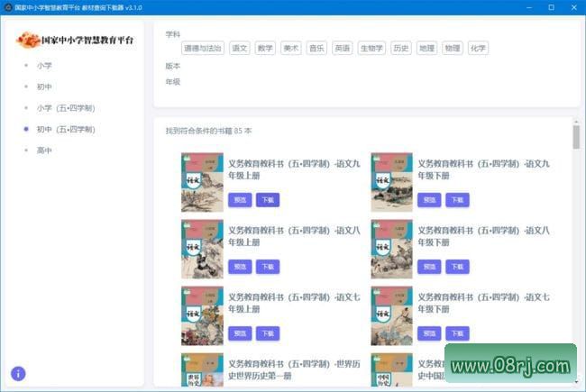Download 语文八年级下册 textbook

(457, 267)
